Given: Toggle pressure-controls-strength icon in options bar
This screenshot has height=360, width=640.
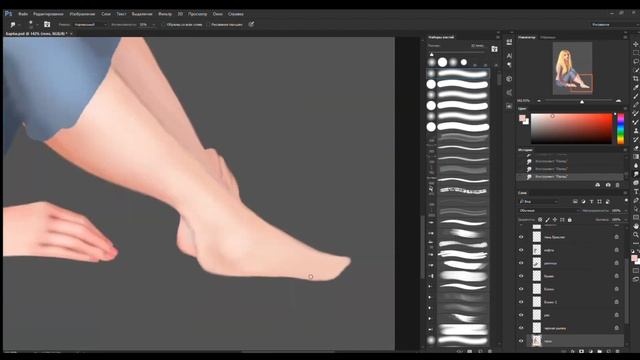Looking at the screenshot, I should pos(251,24).
